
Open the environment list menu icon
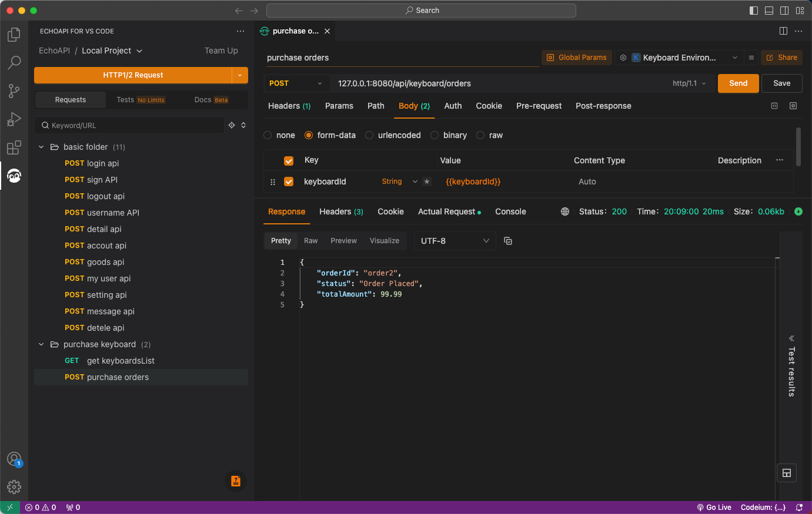(x=751, y=58)
